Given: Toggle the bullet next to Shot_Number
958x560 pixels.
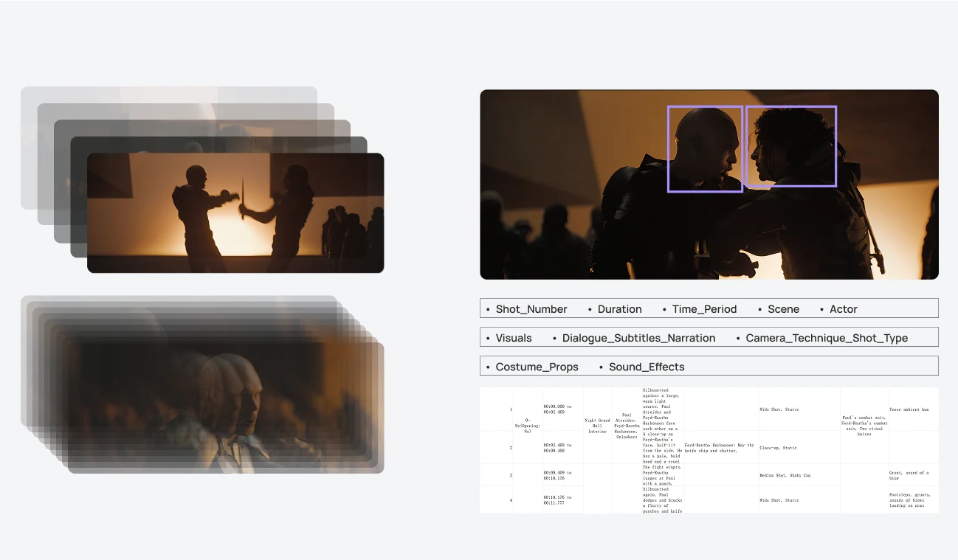Looking at the screenshot, I should coord(487,308).
